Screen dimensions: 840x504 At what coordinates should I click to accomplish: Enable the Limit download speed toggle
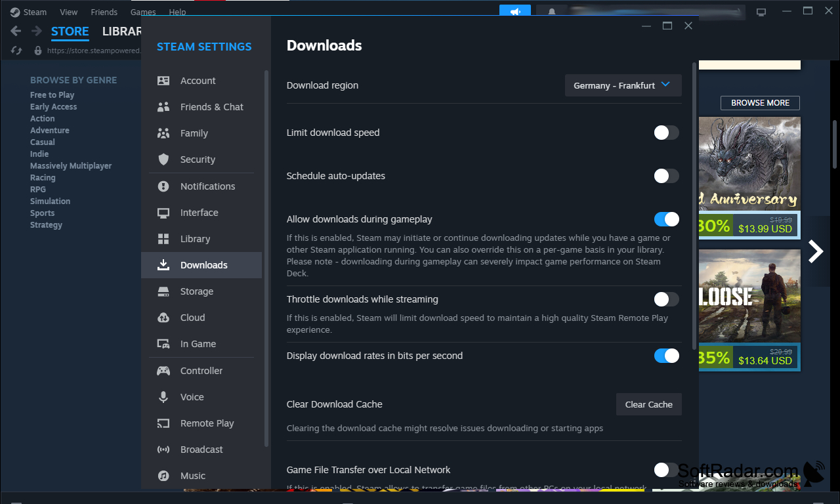click(666, 133)
